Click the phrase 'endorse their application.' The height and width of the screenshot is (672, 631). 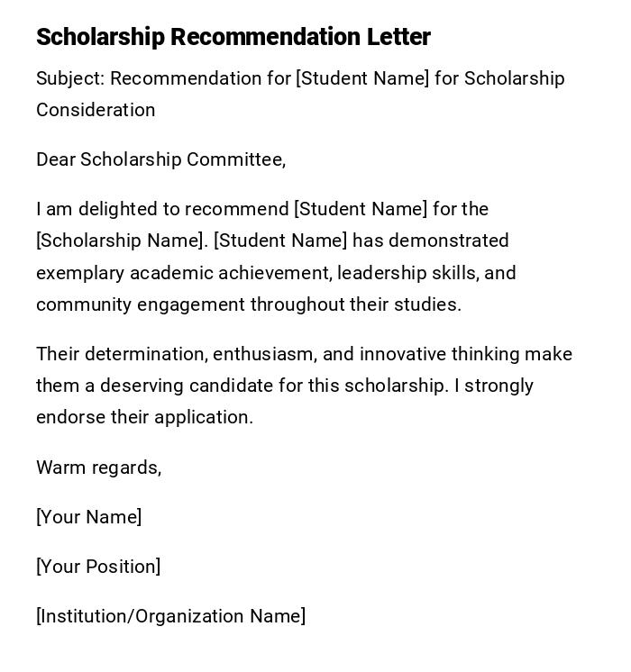point(144,417)
